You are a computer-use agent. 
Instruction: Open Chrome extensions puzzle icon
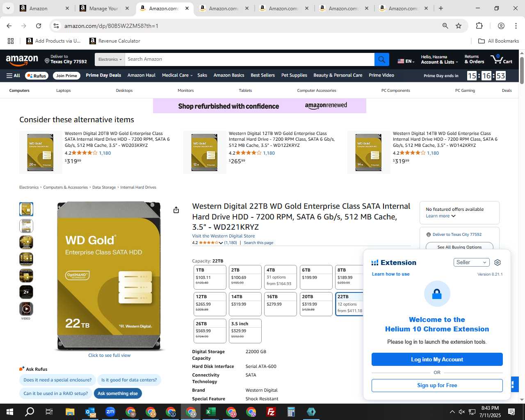point(479,26)
